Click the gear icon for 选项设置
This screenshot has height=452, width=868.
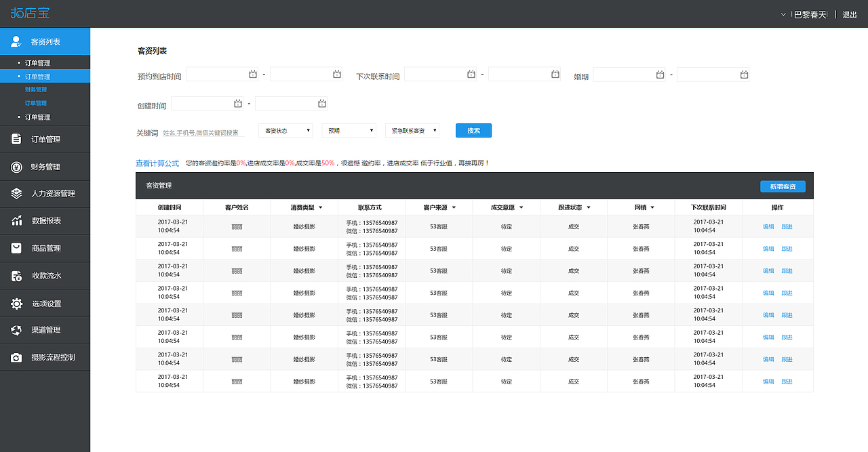(16, 304)
